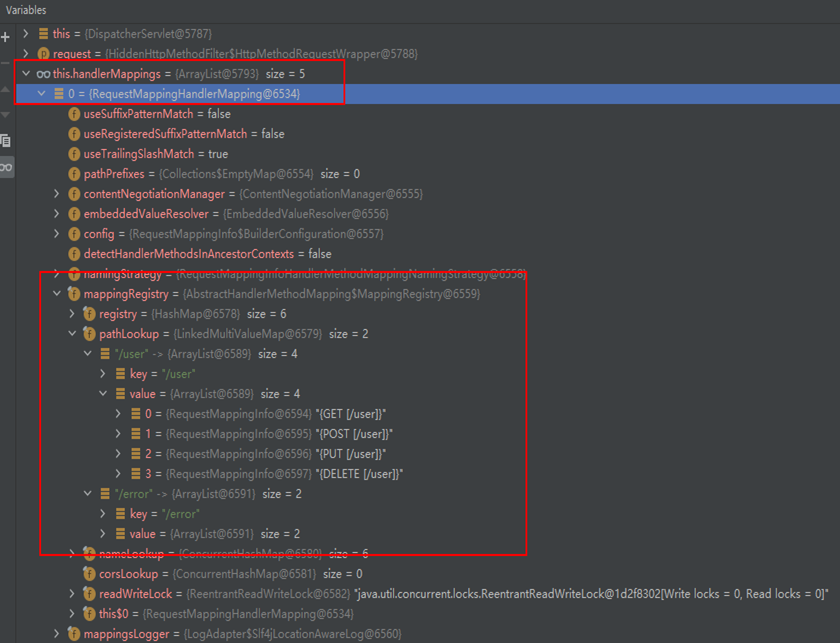Collapse element 0 RequestMappingHandlerMapping

[x=41, y=94]
